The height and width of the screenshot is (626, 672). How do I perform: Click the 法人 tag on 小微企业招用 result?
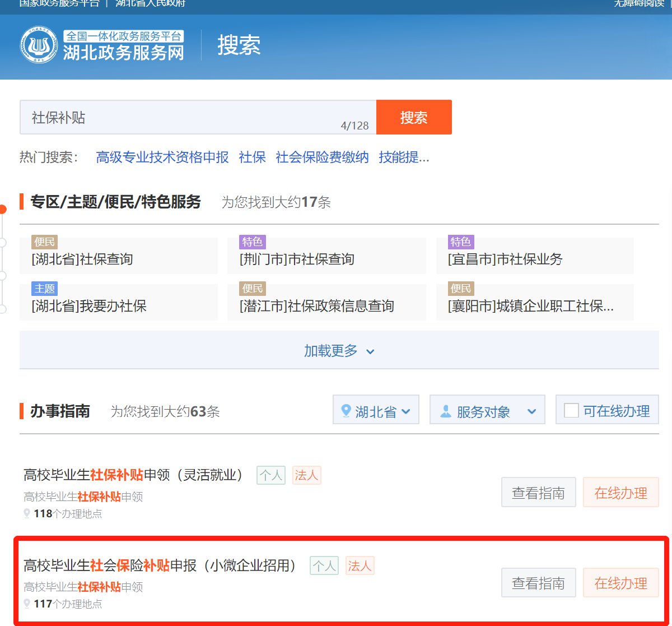360,566
